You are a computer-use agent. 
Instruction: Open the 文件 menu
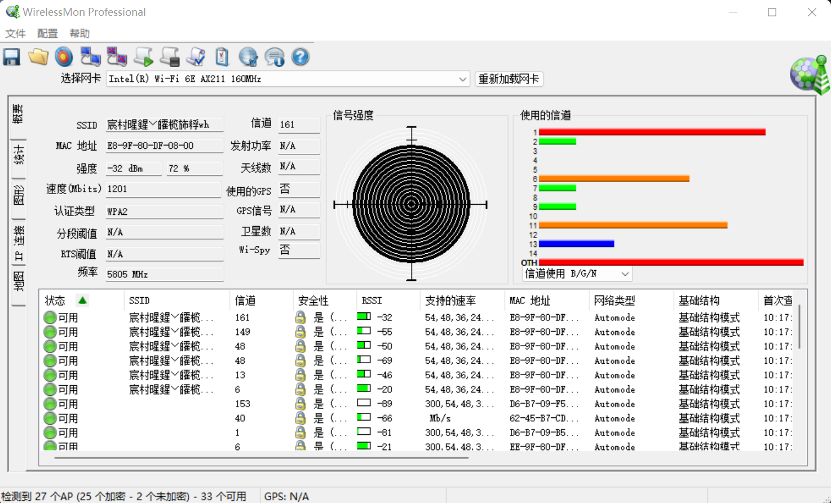tap(15, 33)
